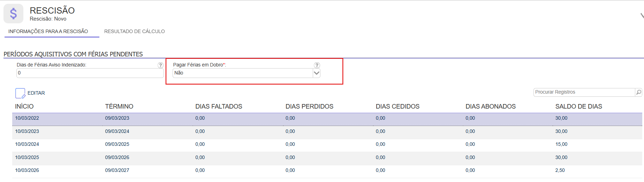Click help icon for Pagar Férias em Dobro

(x=317, y=65)
